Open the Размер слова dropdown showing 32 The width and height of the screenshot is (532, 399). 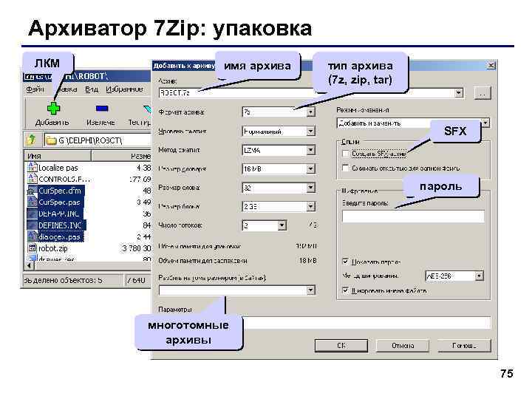[x=310, y=188]
